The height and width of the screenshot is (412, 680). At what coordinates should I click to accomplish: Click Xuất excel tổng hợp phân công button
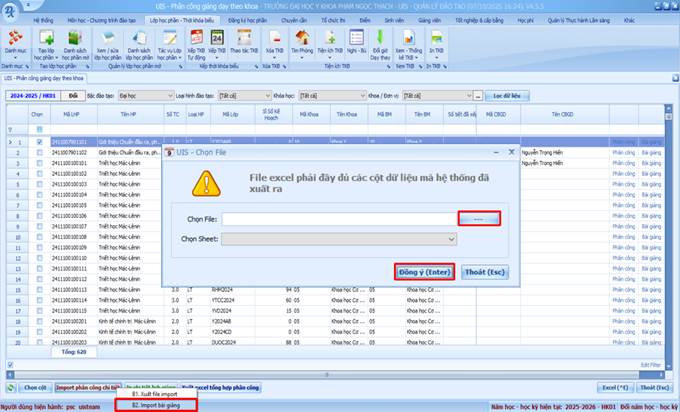tap(220, 388)
